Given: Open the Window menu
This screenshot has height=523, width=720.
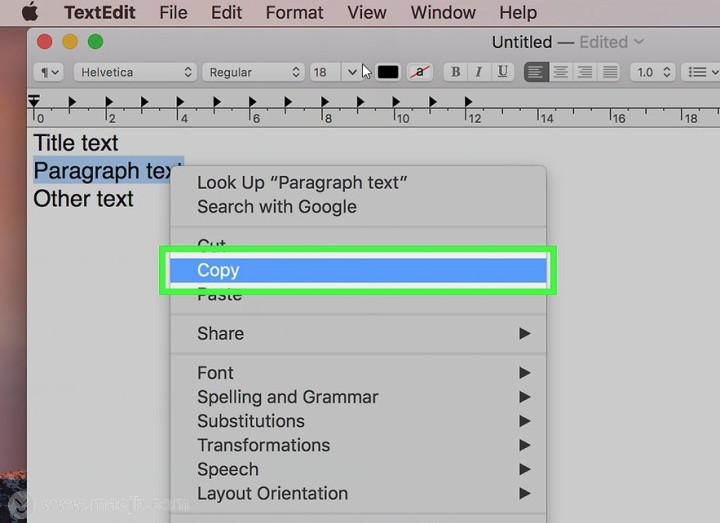Looking at the screenshot, I should tap(443, 12).
